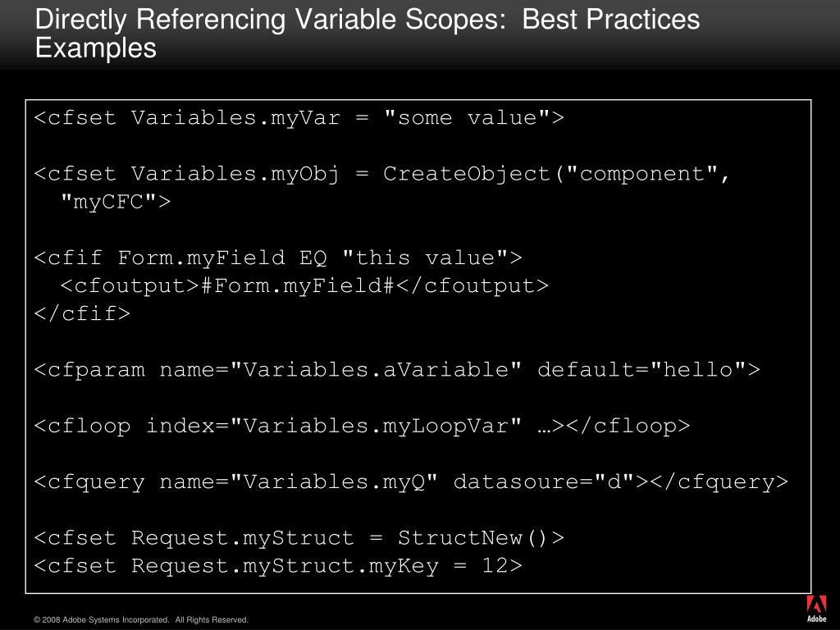Click 'All Rights Reserved' footer text
The height and width of the screenshot is (630, 840).
coord(211,620)
